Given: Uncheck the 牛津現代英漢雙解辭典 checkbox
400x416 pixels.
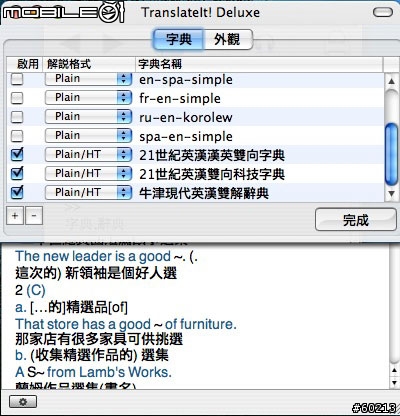Looking at the screenshot, I should [x=17, y=192].
